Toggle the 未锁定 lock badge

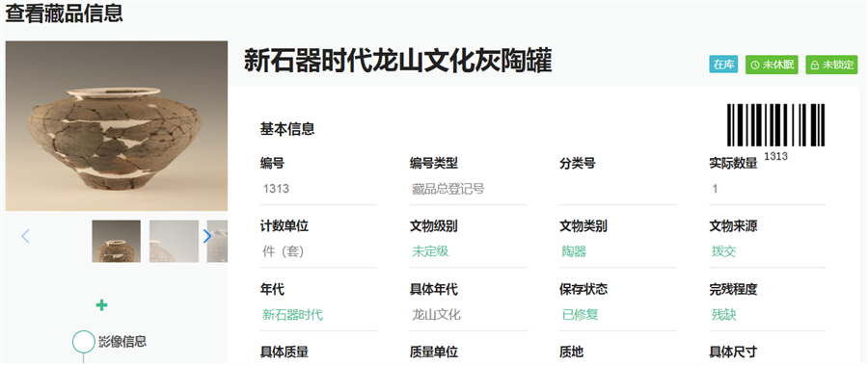coord(831,65)
